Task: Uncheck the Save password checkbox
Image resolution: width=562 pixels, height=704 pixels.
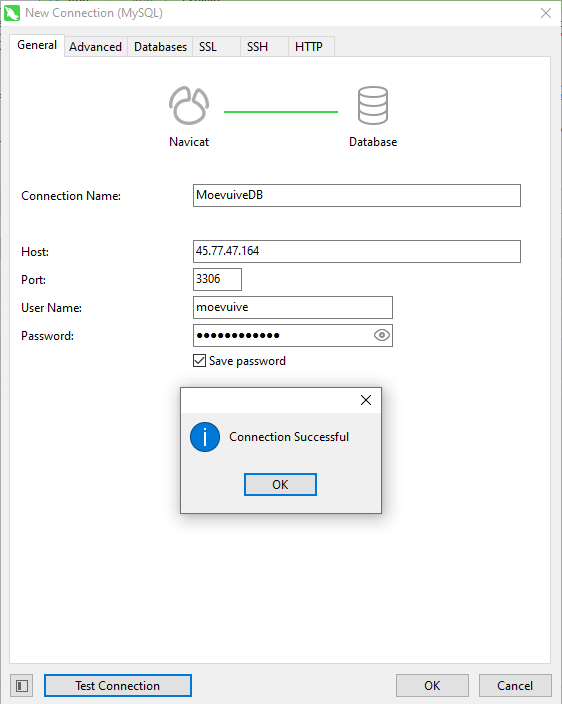Action: point(199,361)
